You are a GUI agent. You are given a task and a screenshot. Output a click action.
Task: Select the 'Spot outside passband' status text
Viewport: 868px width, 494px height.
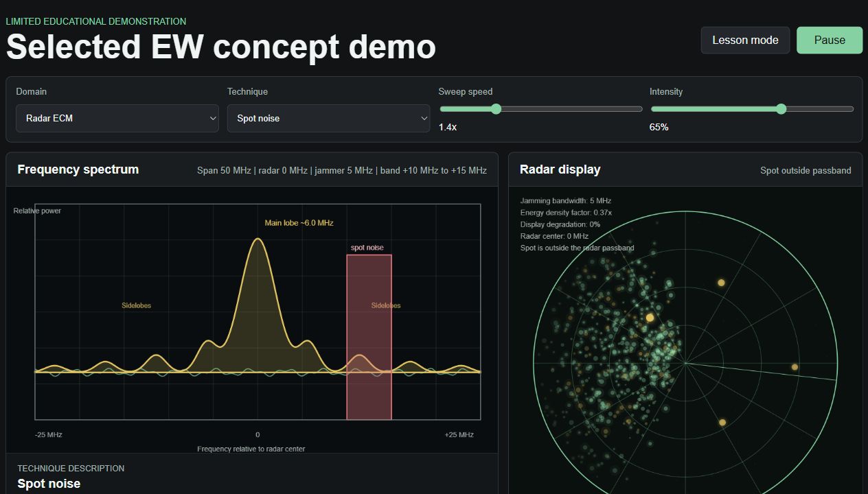pos(806,170)
